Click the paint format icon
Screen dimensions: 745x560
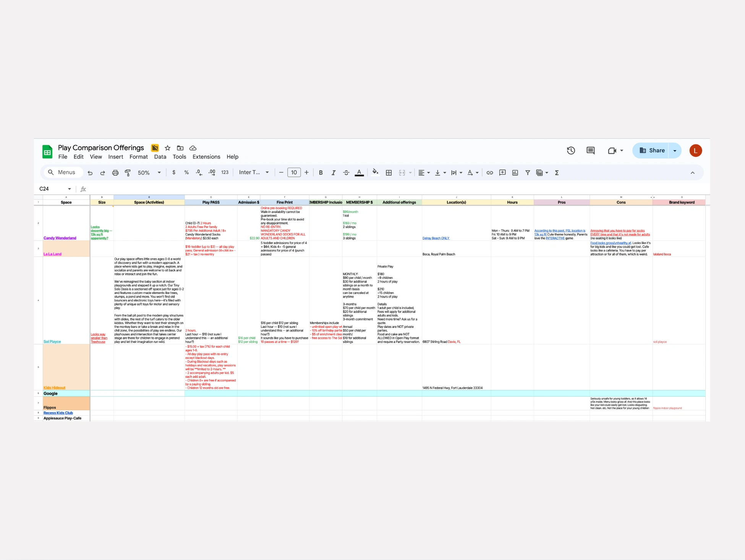point(128,173)
